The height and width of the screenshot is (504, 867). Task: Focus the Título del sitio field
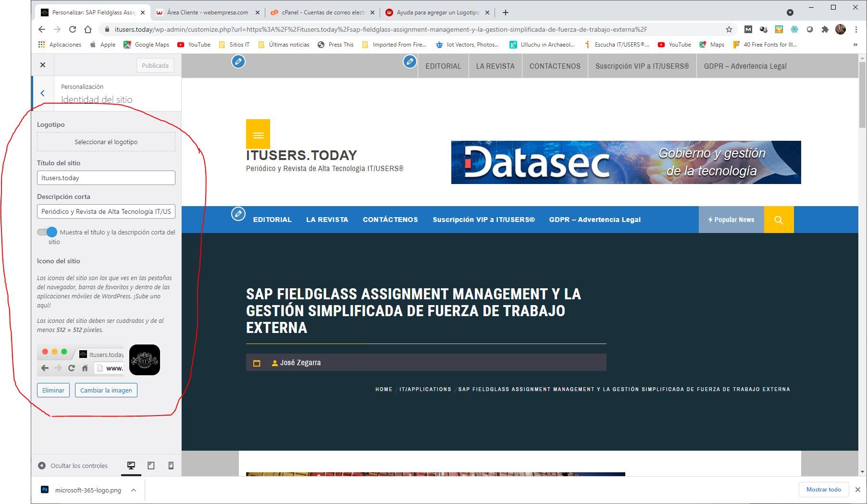click(106, 178)
